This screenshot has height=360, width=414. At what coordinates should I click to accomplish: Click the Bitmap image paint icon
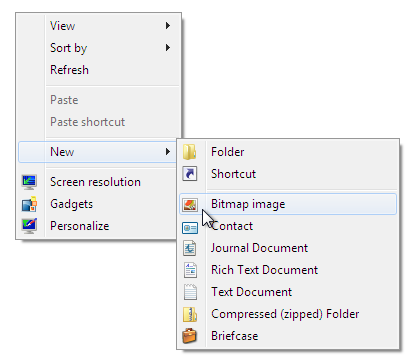pyautogui.click(x=190, y=204)
